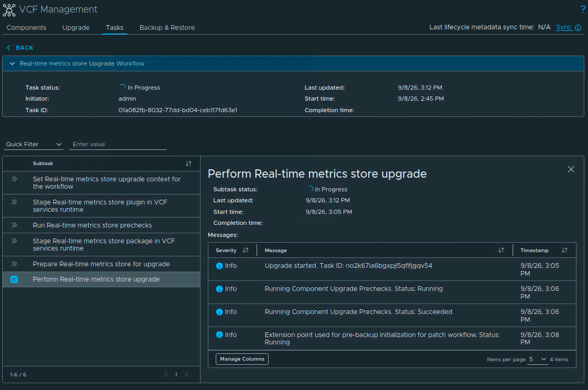
Task: Select Stage Real-time metrics store package row
Action: (101, 245)
